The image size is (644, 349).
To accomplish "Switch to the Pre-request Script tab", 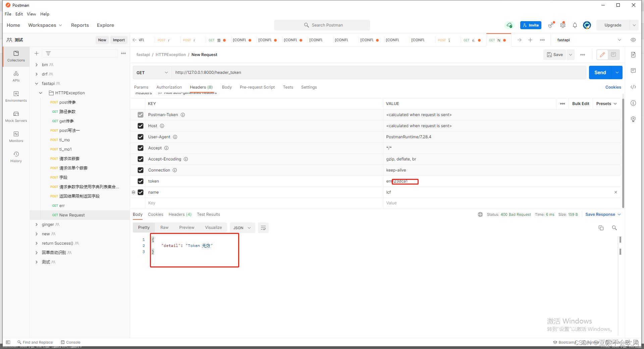I will [257, 87].
